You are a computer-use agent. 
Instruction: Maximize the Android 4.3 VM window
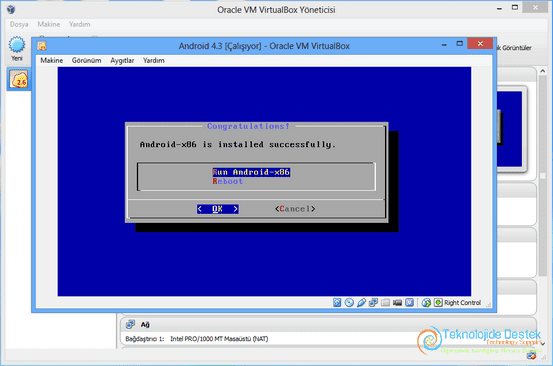[x=460, y=44]
